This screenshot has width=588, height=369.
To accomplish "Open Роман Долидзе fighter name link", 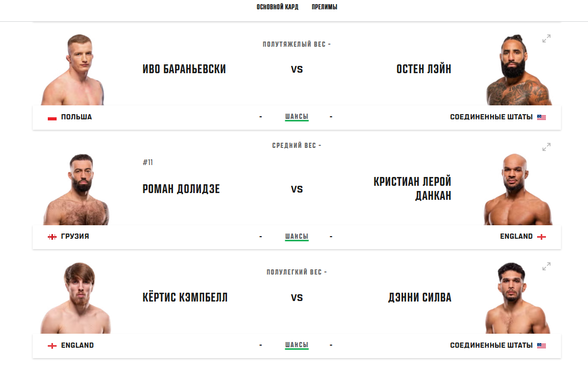I will coord(181,189).
